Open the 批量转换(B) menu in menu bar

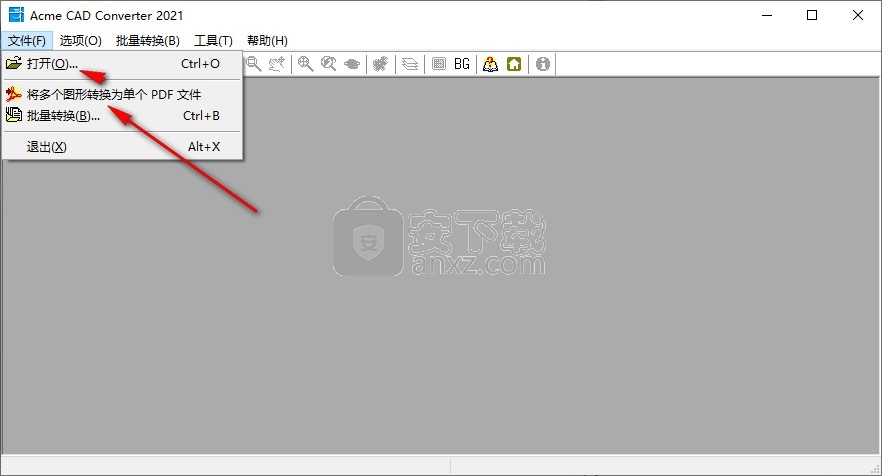point(147,41)
